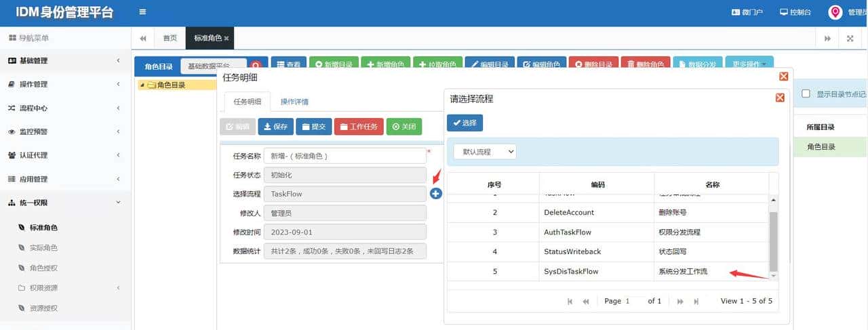Click the flow table scroll-up arrow

coord(774,199)
